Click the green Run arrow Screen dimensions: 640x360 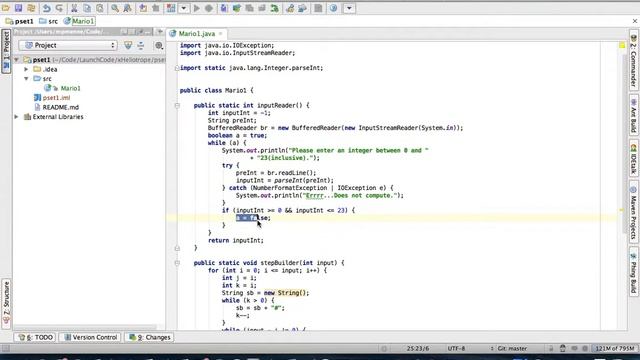click(x=197, y=8)
